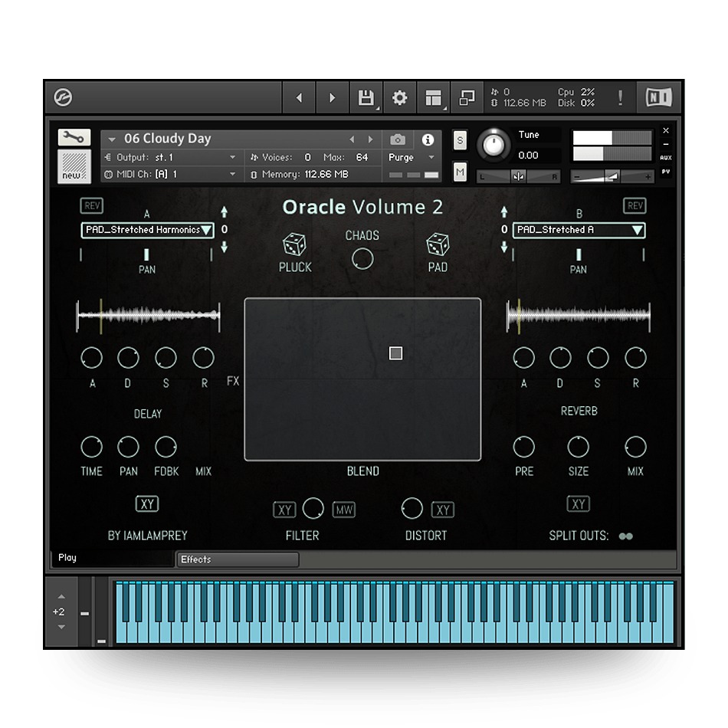Click the workspace layout icon in toolbar
Image resolution: width=728 pixels, height=728 pixels.
(x=434, y=98)
